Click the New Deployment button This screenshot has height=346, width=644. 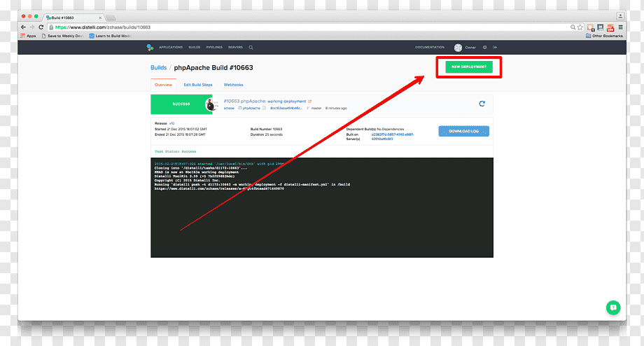(x=469, y=67)
